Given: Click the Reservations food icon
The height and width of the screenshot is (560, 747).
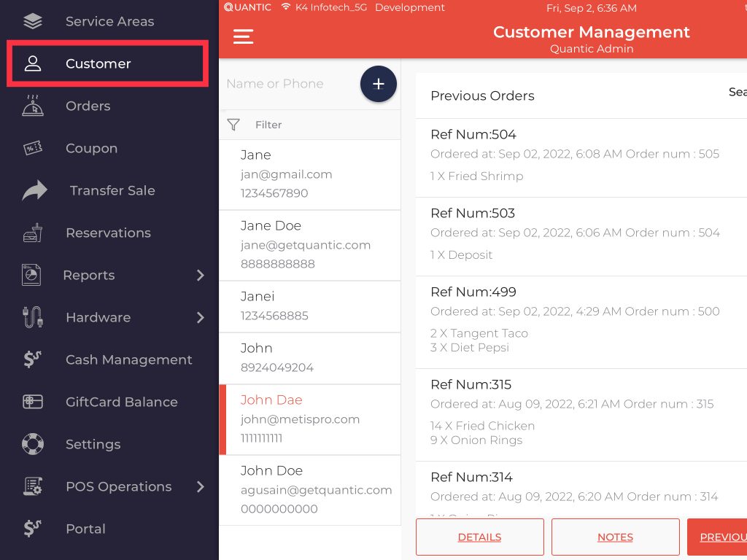Looking at the screenshot, I should tap(33, 233).
